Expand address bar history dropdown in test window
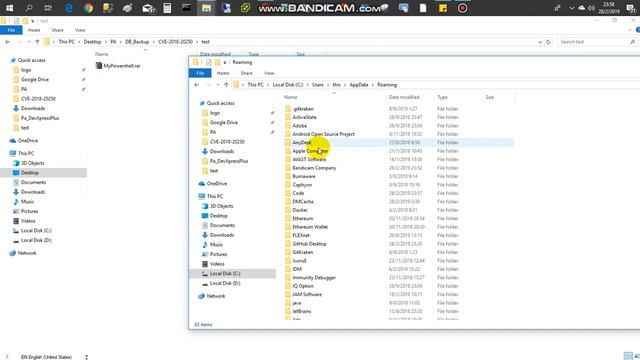 coord(540,42)
